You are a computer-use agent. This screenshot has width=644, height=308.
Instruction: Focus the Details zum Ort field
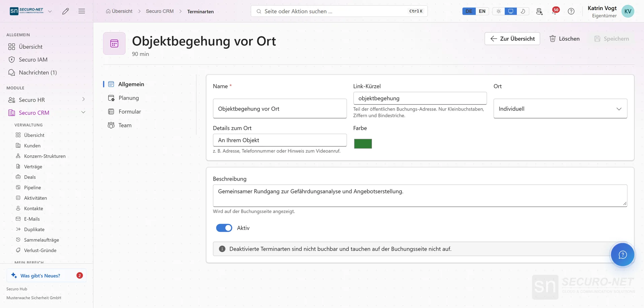[280, 140]
